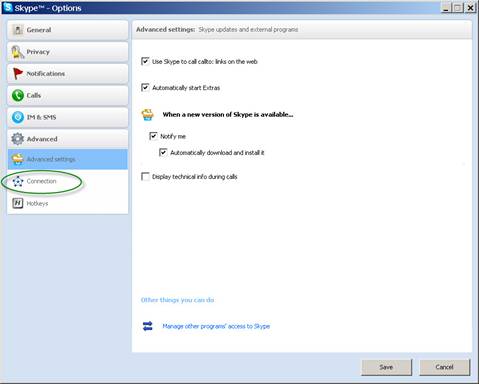
Task: Enable Display technical info during calls
Action: click(145, 176)
